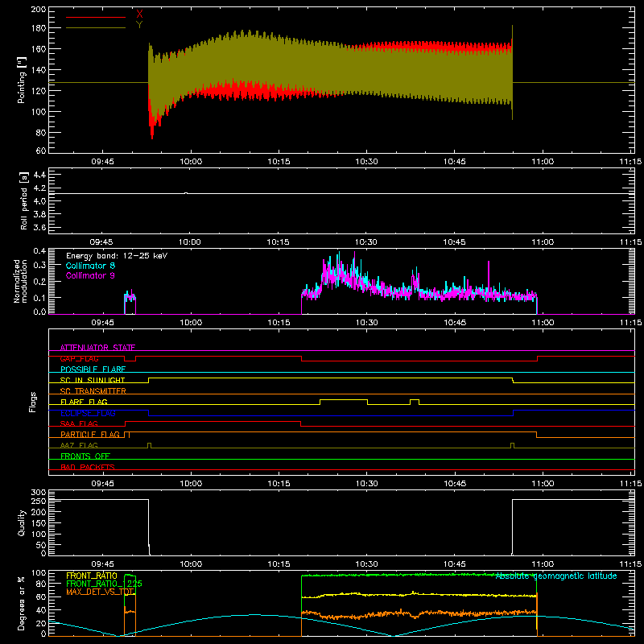Click the '180' tick on Pointing axis
The image size is (644, 644).
coord(38,28)
